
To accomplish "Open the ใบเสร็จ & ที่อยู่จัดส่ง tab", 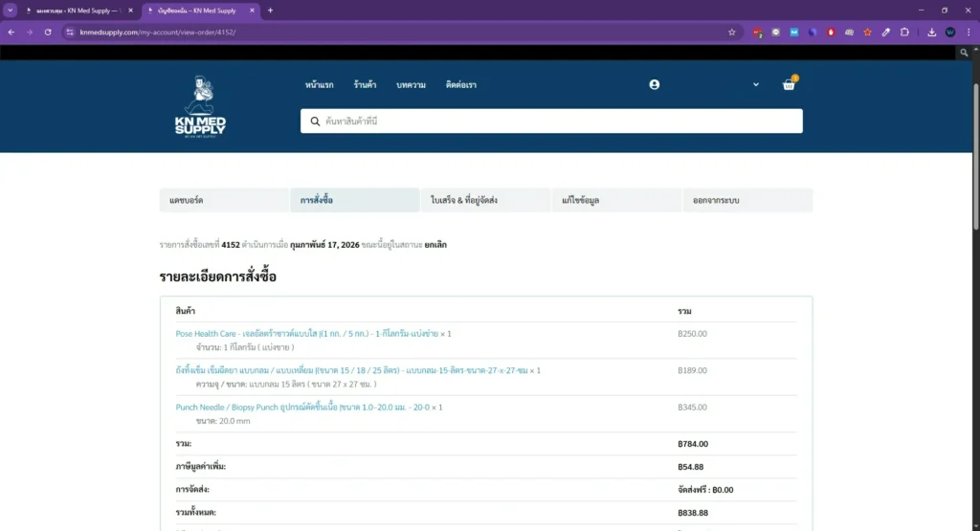I will click(485, 200).
